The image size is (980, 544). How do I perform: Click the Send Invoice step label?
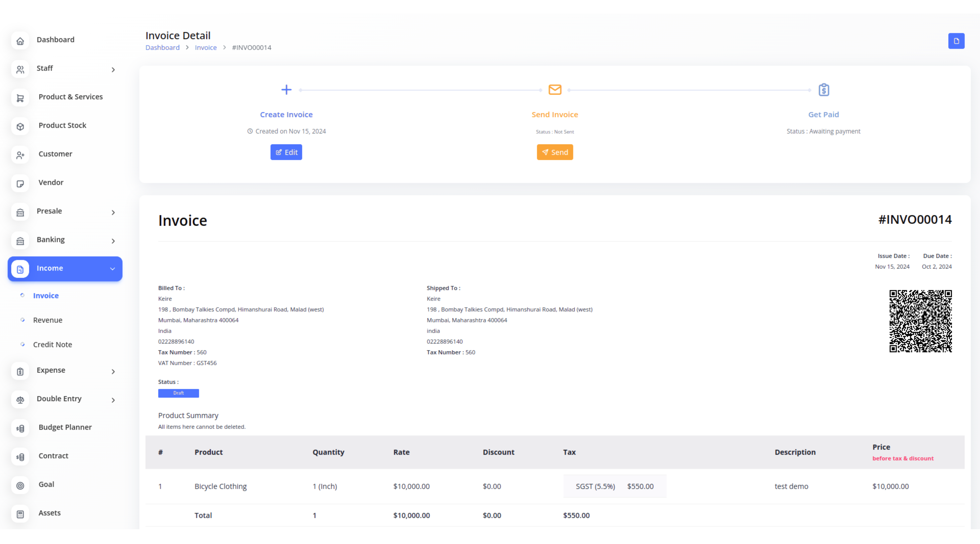coord(555,114)
